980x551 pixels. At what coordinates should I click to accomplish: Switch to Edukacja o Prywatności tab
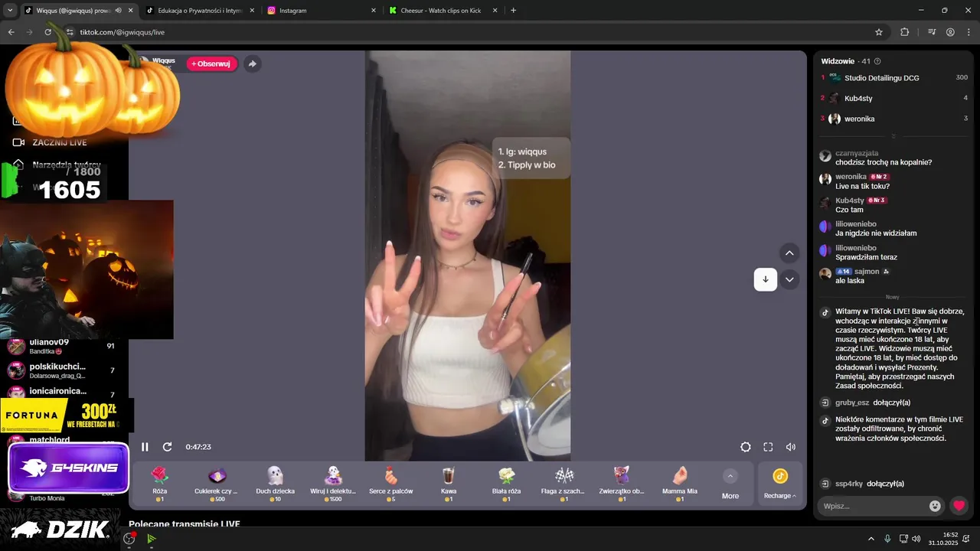[x=200, y=11]
